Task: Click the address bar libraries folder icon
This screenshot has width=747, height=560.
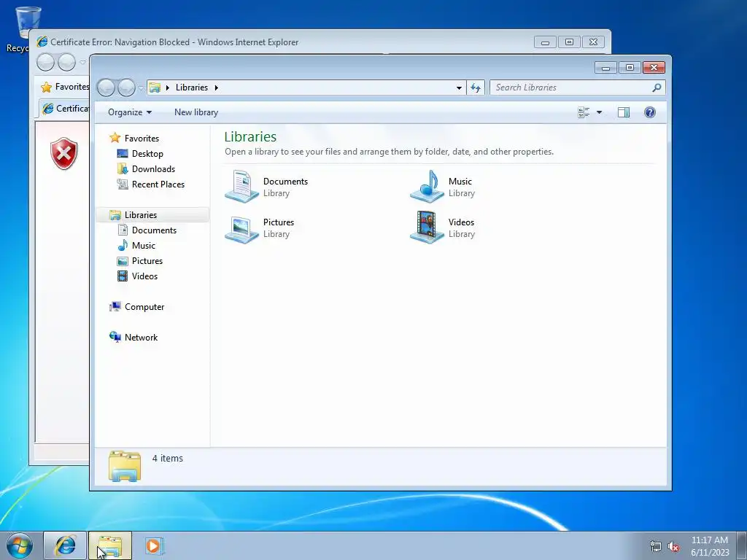Action: pyautogui.click(x=155, y=87)
